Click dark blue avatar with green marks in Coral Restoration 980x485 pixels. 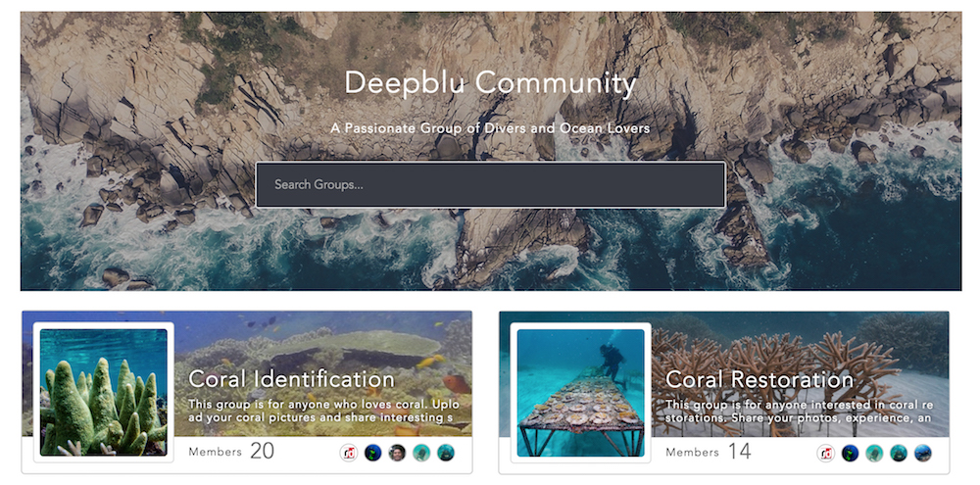pyautogui.click(x=850, y=453)
